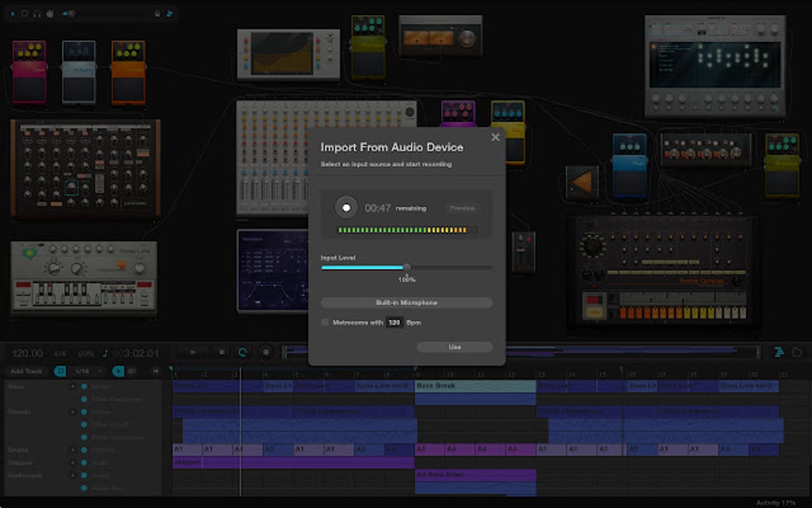Enable the Metronome with 120 bpm checkbox
The width and height of the screenshot is (812, 508).
(324, 322)
